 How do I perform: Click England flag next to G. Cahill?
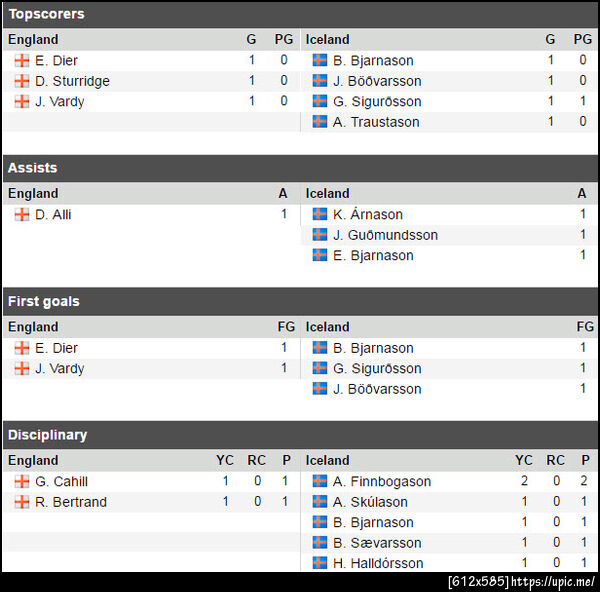(21, 481)
